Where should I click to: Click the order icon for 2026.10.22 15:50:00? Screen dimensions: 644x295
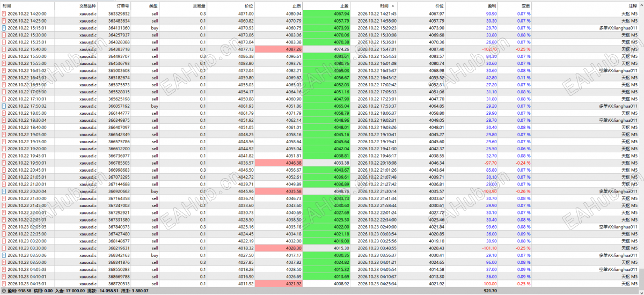4,56
